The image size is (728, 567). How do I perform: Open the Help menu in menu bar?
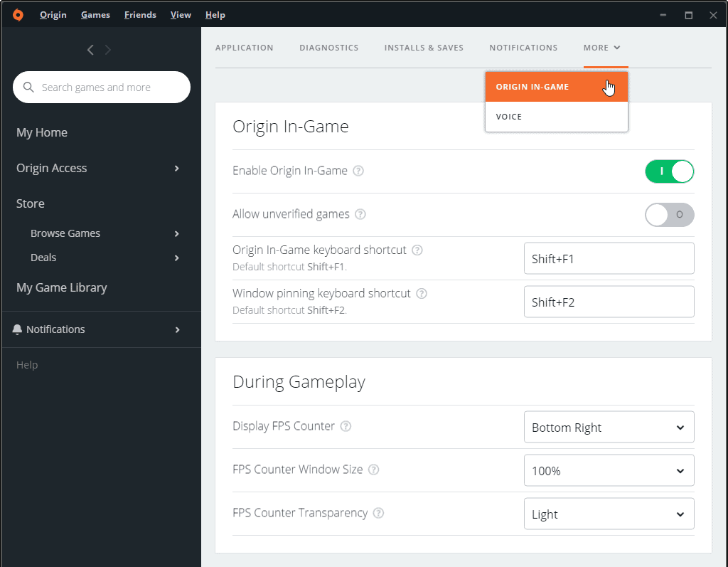(215, 15)
